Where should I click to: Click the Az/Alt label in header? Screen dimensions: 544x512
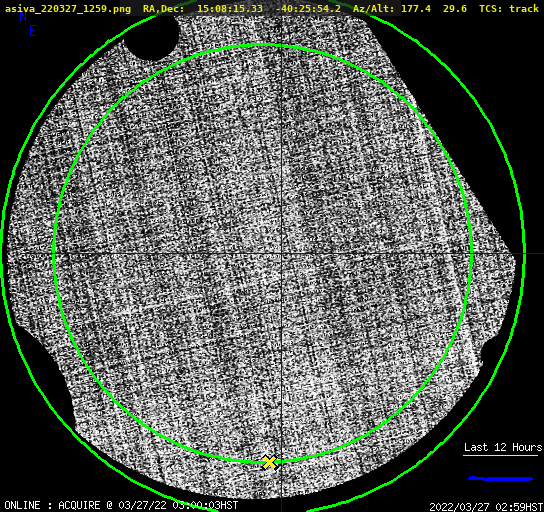pos(373,9)
